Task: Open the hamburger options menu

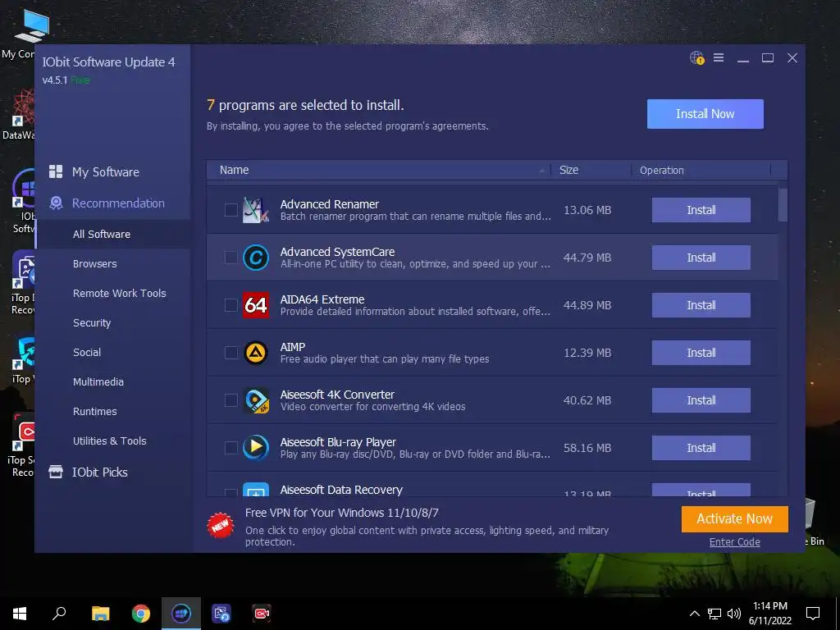Action: 719,57
